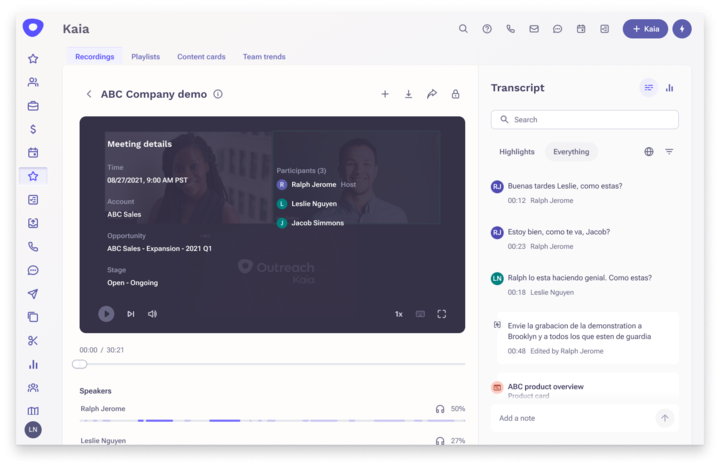The height and width of the screenshot is (465, 720).
Task: Listen to Ralph Jerome headphones icon
Action: [x=440, y=409]
